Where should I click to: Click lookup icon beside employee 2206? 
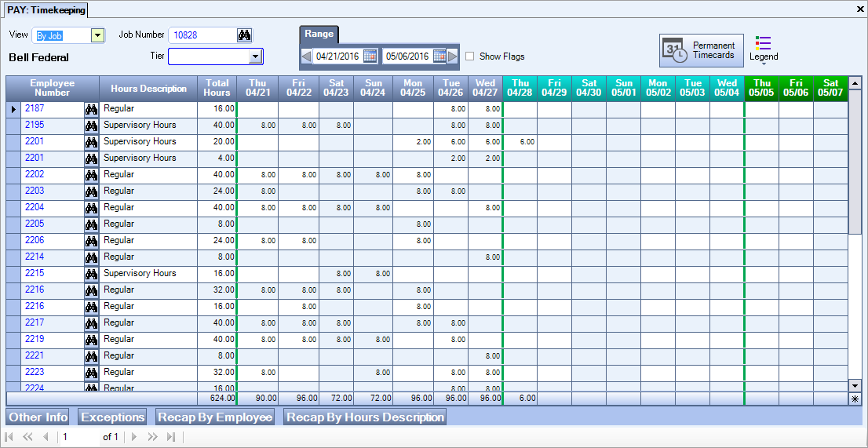point(91,241)
